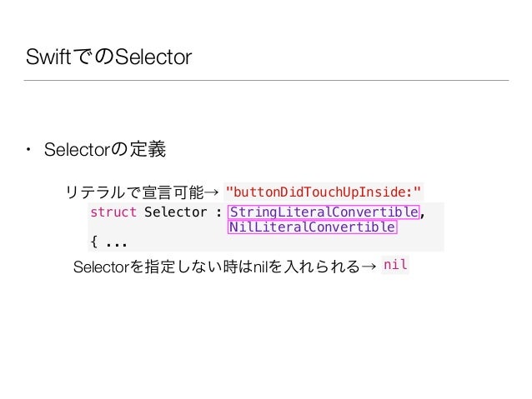Click the boxed NilLiteralConvertible protocol

pyautogui.click(x=312, y=227)
